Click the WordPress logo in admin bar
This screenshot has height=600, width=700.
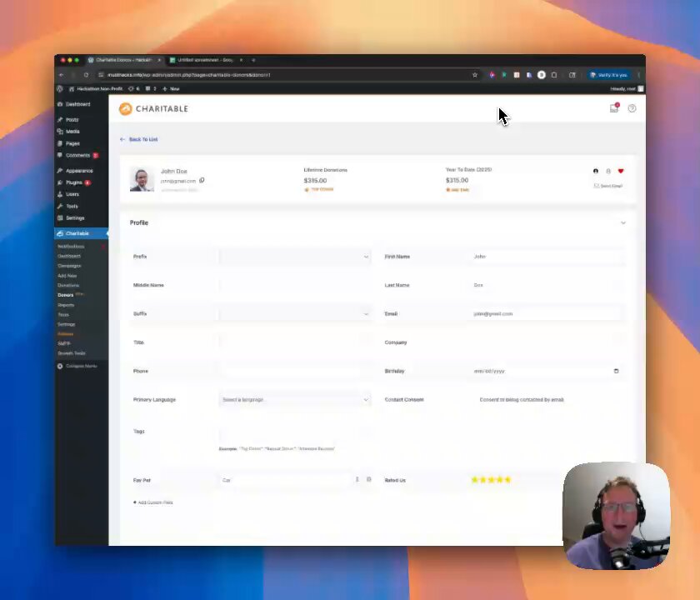[x=60, y=89]
